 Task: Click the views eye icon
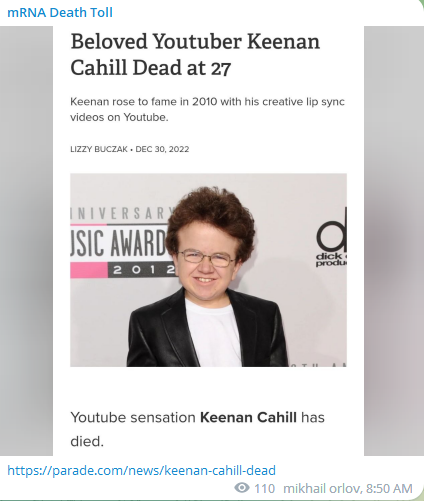242,488
